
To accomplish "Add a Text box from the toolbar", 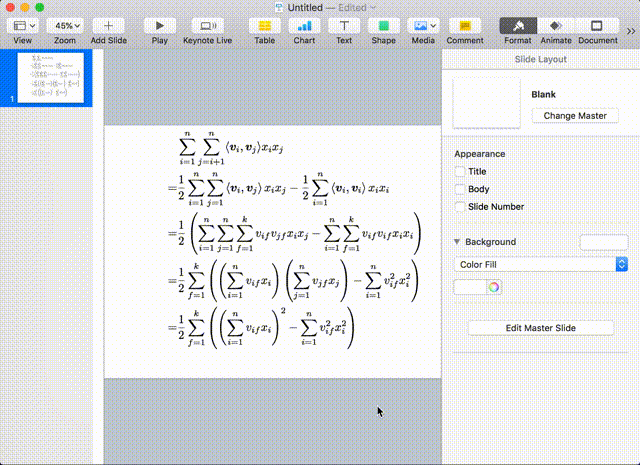I will click(x=344, y=25).
